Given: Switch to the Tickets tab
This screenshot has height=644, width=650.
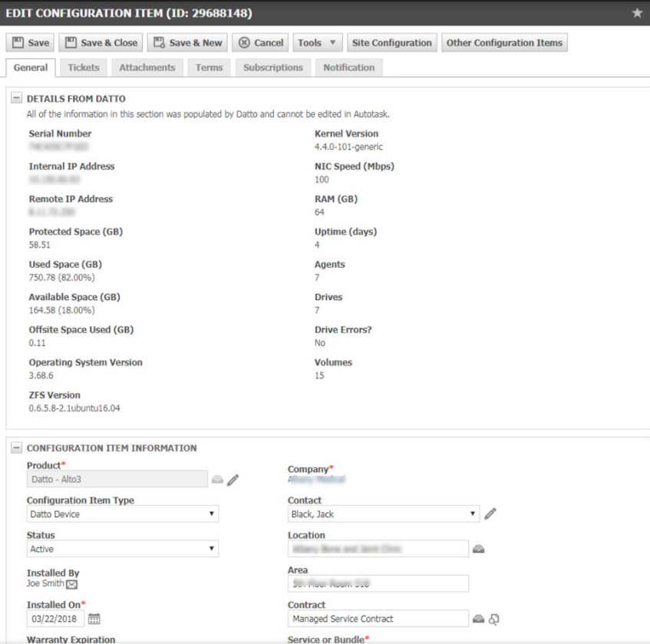Looking at the screenshot, I should point(83,68).
